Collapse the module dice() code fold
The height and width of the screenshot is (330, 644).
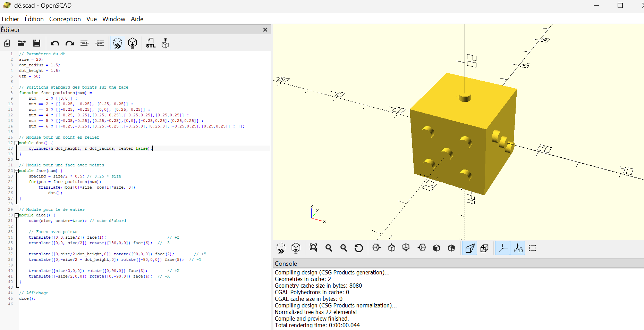16,215
